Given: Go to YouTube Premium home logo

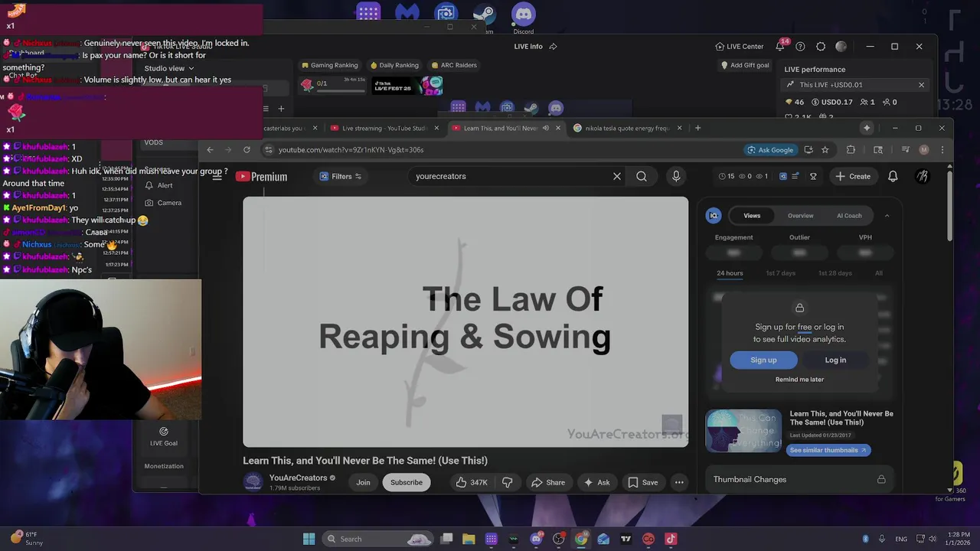Looking at the screenshot, I should pos(261,177).
